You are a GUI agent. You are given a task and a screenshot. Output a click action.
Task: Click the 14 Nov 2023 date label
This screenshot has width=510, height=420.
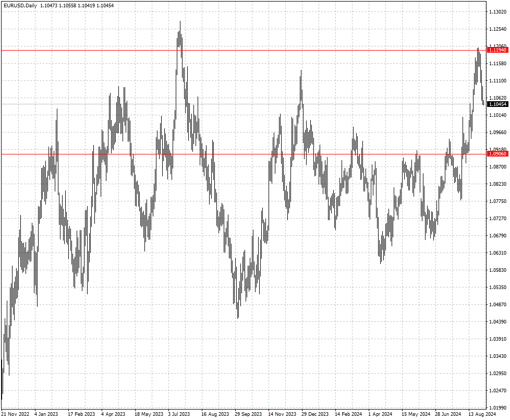(x=282, y=414)
